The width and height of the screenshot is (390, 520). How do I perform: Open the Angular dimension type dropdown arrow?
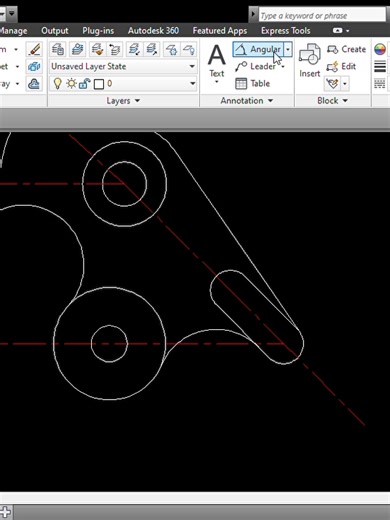point(288,49)
